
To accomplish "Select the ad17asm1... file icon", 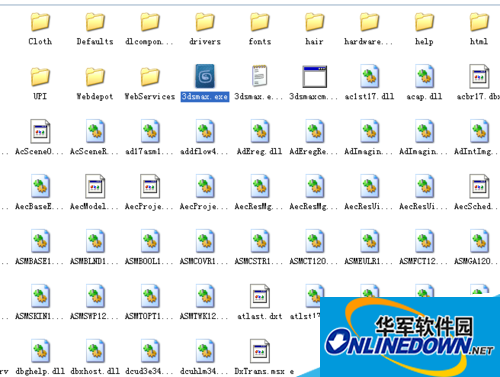I will tap(150, 131).
